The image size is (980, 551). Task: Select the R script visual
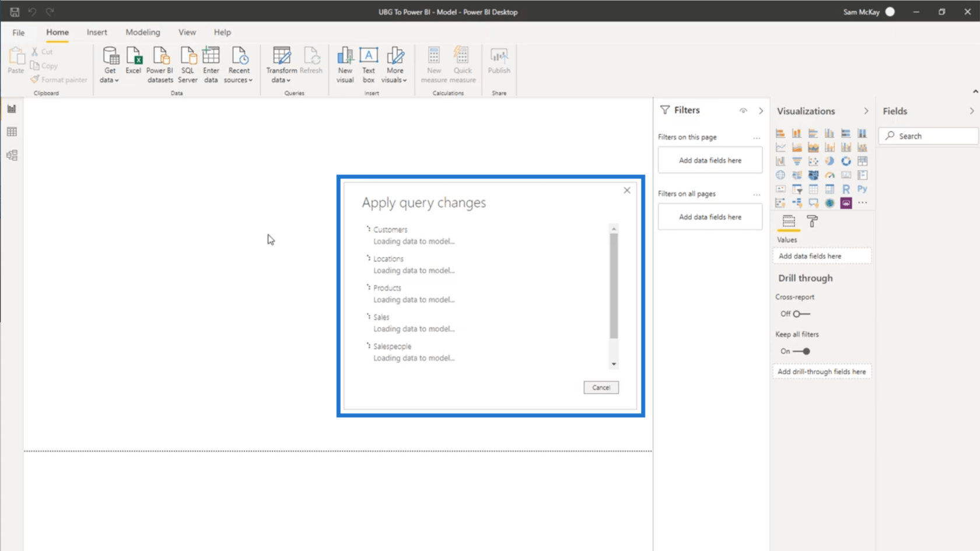pyautogui.click(x=846, y=189)
